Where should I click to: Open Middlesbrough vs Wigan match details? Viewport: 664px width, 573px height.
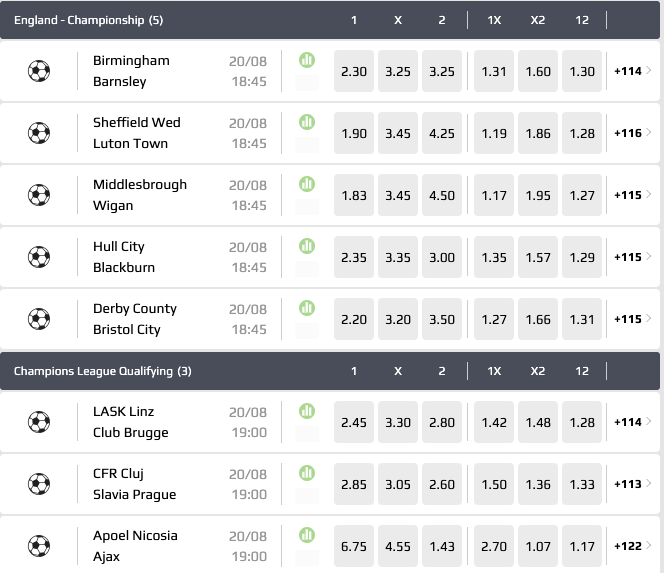(140, 195)
